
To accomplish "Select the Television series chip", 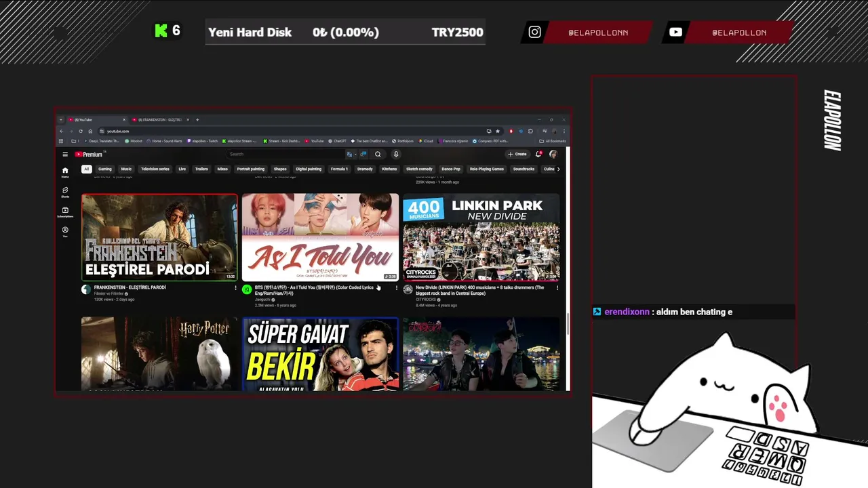I will (155, 169).
